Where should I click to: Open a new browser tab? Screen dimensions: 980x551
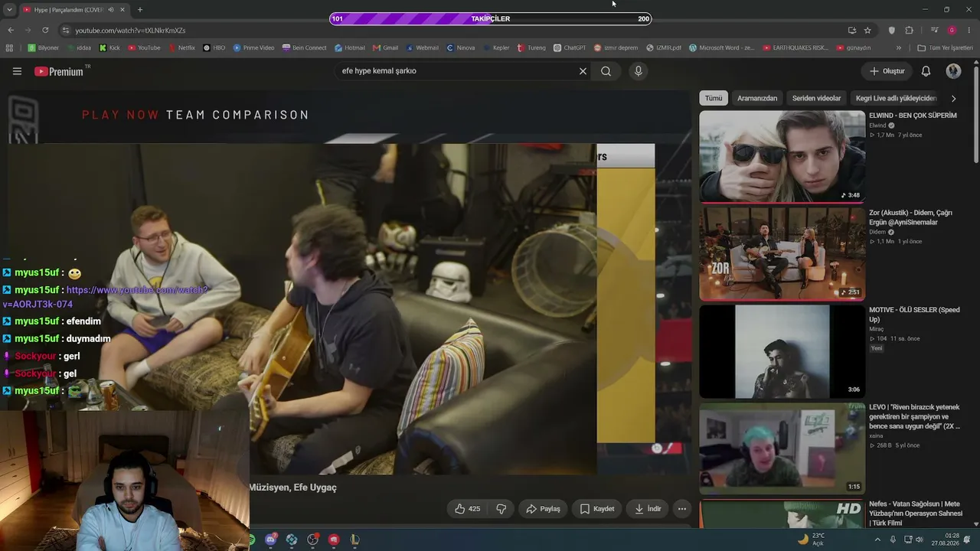tap(140, 10)
